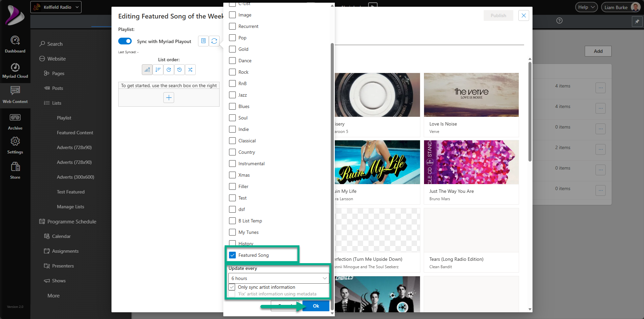Click the song results scrollbar
644x319 pixels.
(530, 112)
